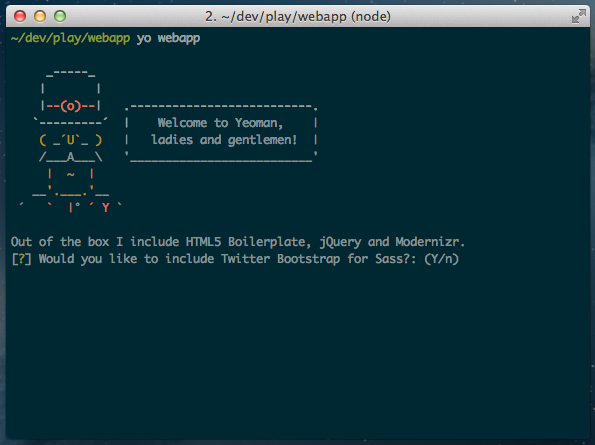Click the '~/dev/play/webapp' prompt path
The width and height of the screenshot is (595, 445).
coord(71,38)
